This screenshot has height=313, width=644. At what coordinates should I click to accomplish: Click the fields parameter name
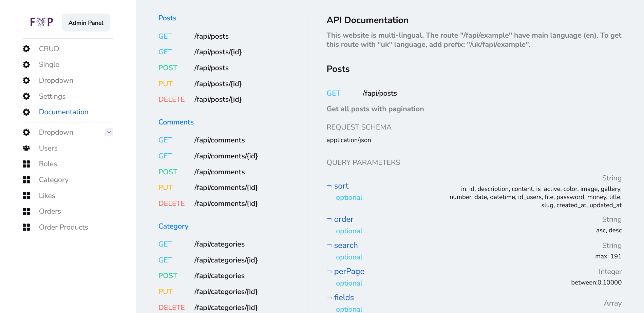(x=344, y=297)
